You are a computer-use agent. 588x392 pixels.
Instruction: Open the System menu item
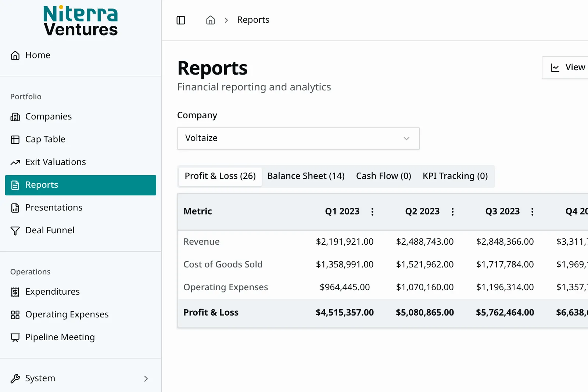[80, 379]
